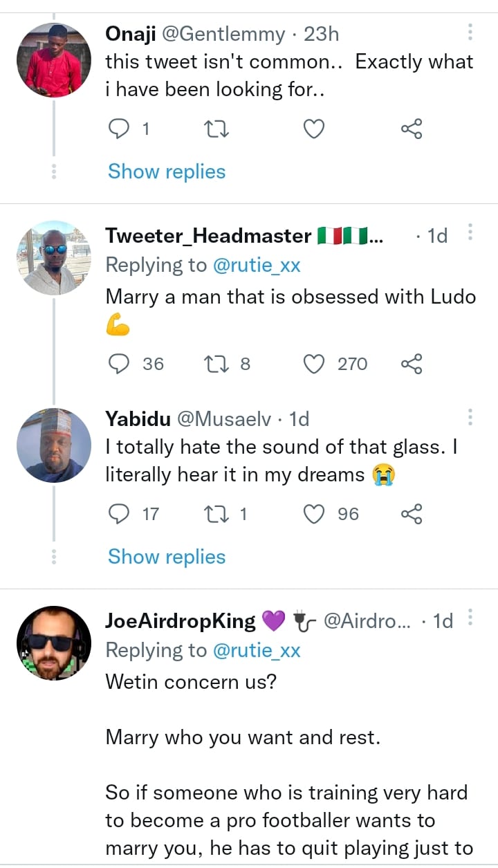498x868 pixels.
Task: Open @rutie_xx link in JoeAirdropKing's reply
Action: [256, 650]
